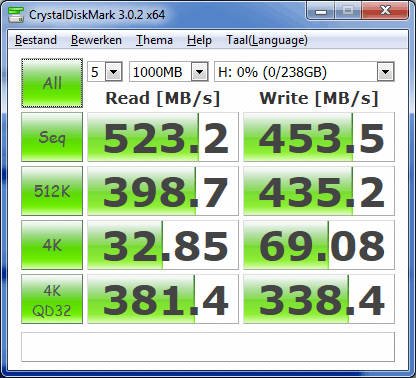Open the Bestand menu
The height and width of the screenshot is (378, 416).
coord(36,40)
